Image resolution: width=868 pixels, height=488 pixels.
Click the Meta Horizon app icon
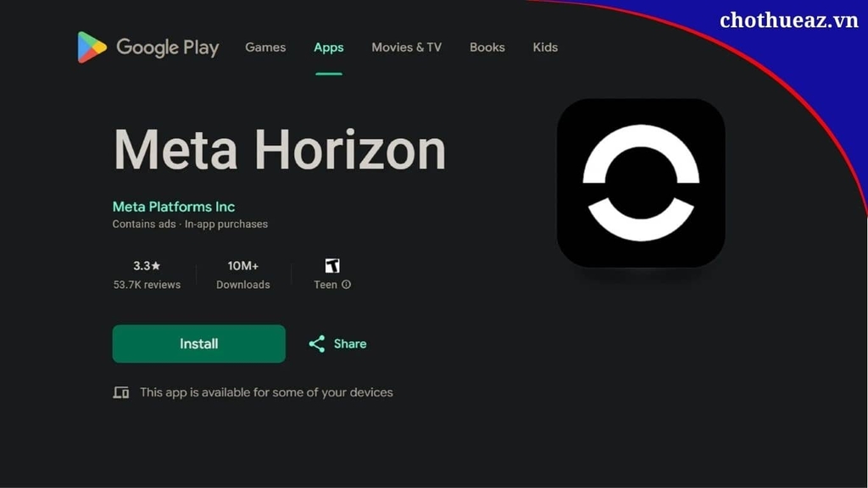pyautogui.click(x=641, y=183)
